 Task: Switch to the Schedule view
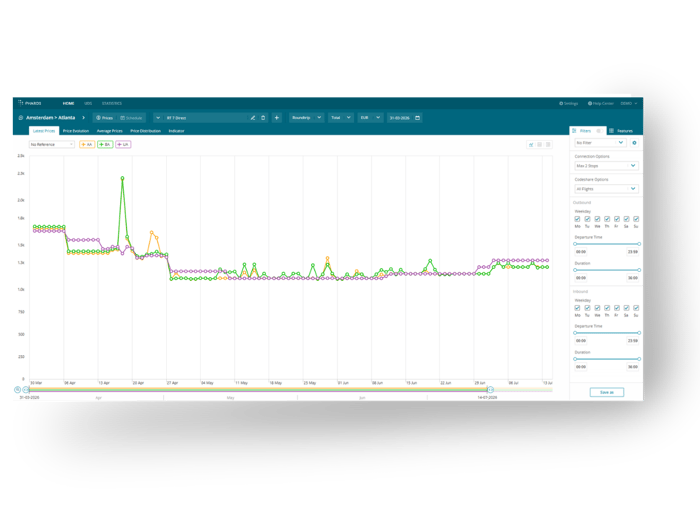(131, 118)
